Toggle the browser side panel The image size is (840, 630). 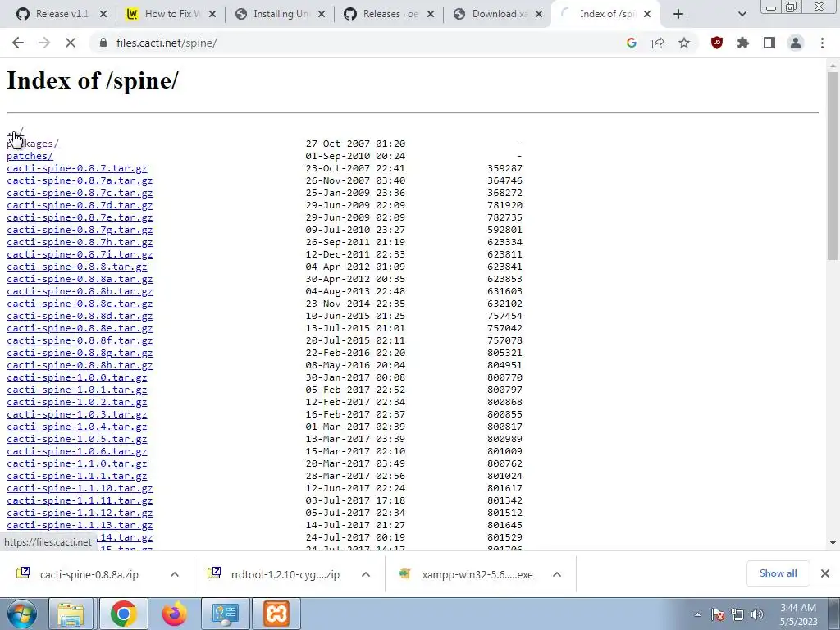tap(769, 43)
